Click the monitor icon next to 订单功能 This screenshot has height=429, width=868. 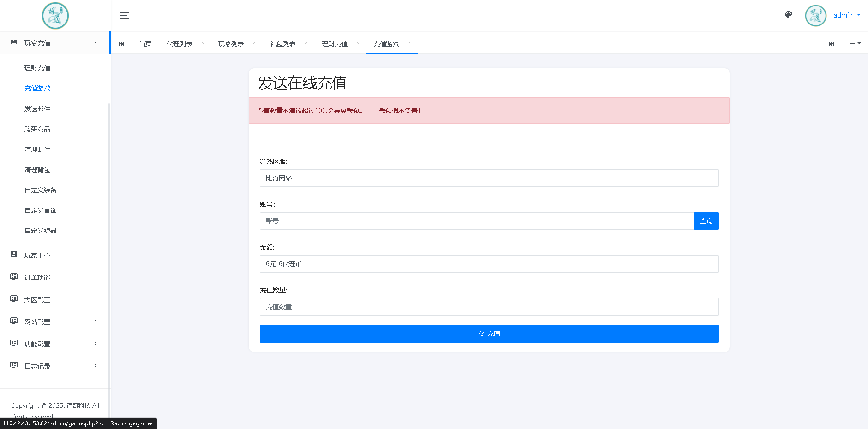click(x=13, y=277)
